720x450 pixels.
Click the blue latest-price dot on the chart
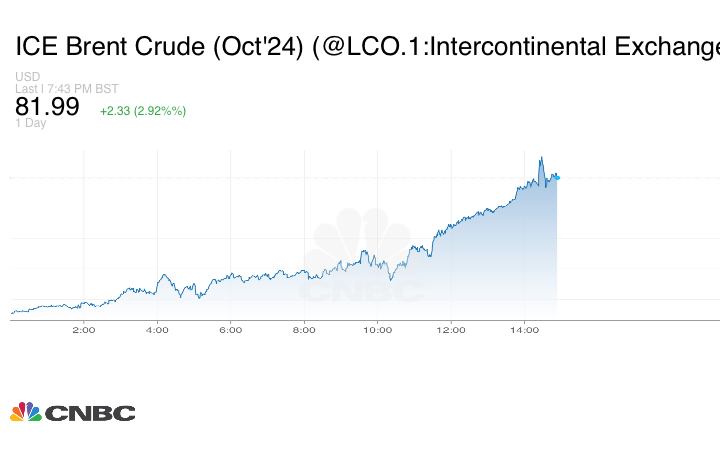click(557, 177)
